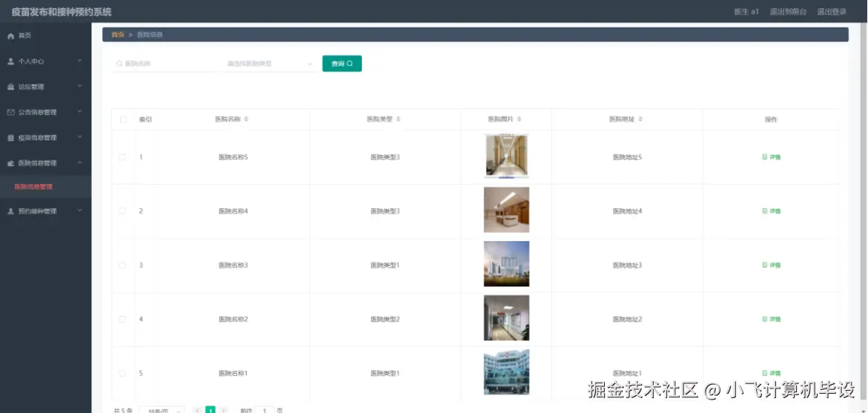Screen dimensions: 868x413
Task: Expand the 疫苗信息管理 submenu arrow
Action: (80, 137)
